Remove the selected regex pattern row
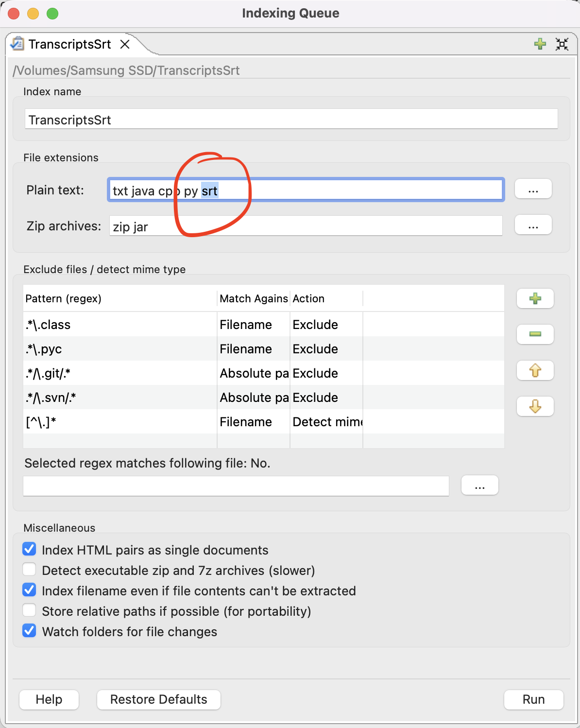The width and height of the screenshot is (580, 728). pos(535,334)
